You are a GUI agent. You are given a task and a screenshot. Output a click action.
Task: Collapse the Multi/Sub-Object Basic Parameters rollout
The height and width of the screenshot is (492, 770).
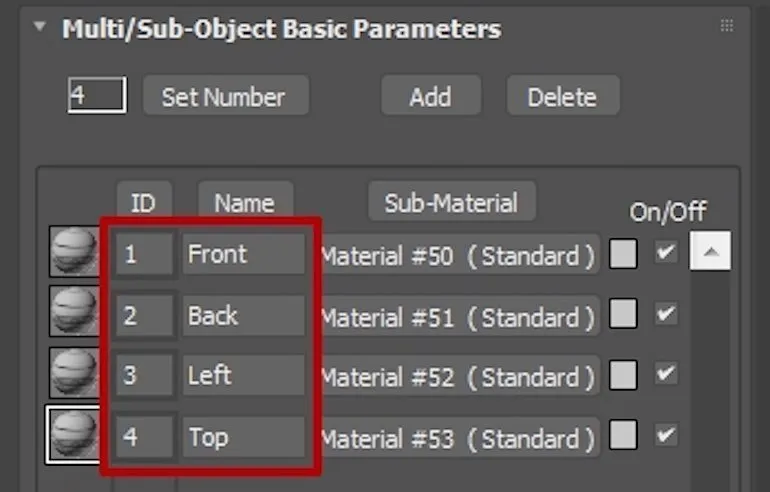coord(40,28)
